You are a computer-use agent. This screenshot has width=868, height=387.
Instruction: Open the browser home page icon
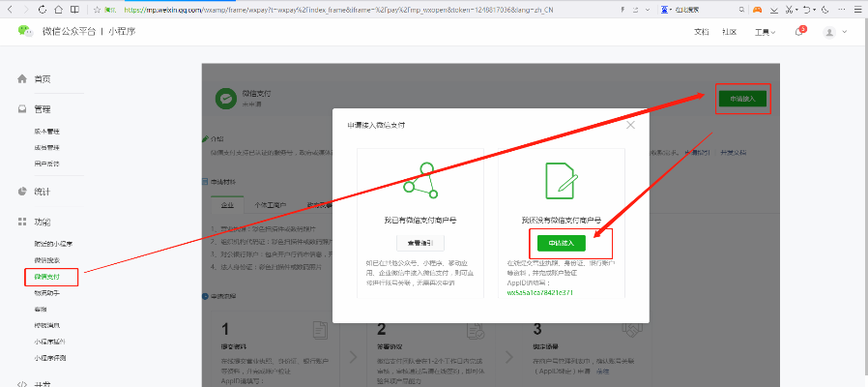58,10
